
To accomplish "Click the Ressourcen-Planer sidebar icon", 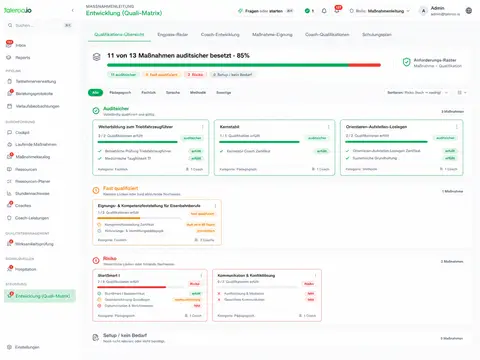I will [9, 181].
